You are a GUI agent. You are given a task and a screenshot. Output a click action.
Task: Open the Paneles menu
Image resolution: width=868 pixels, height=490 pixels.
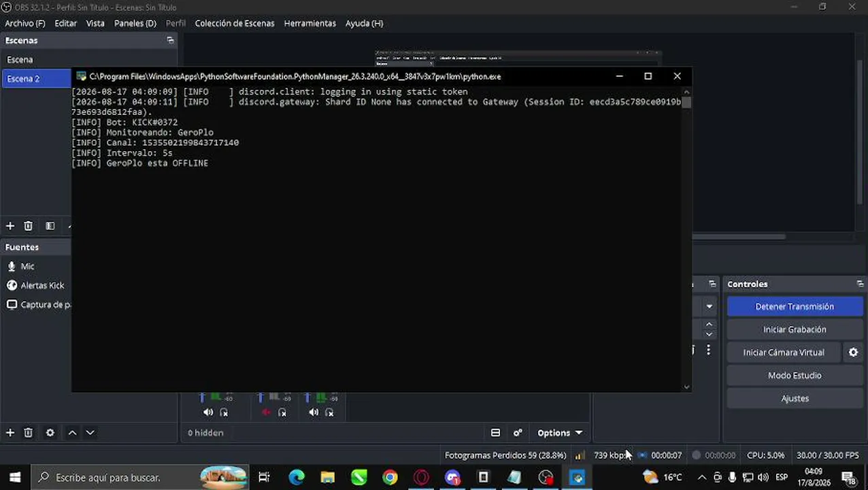pos(135,23)
